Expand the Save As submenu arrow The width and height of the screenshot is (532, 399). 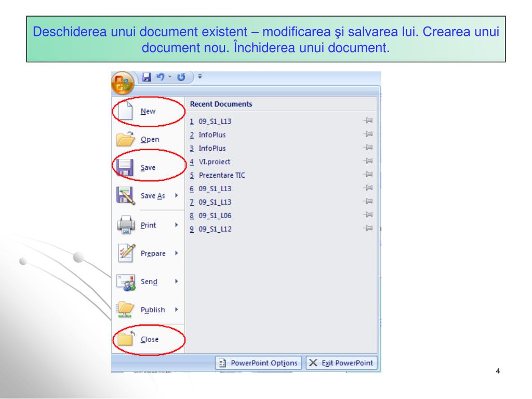coord(177,195)
